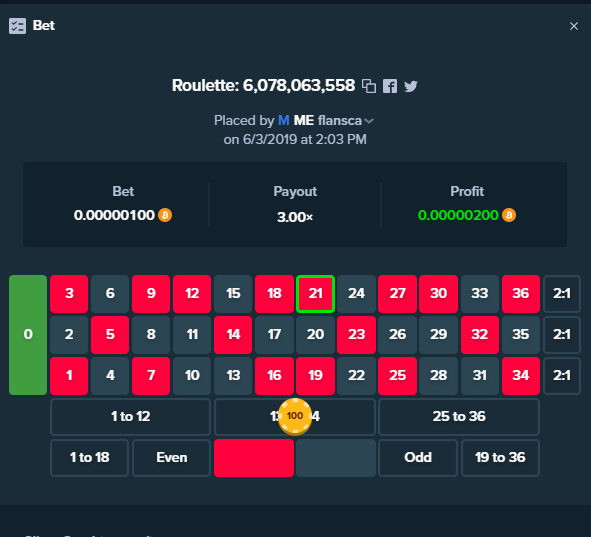Click the 100 chip on the board
Screen dimensions: 591x537
295,416
